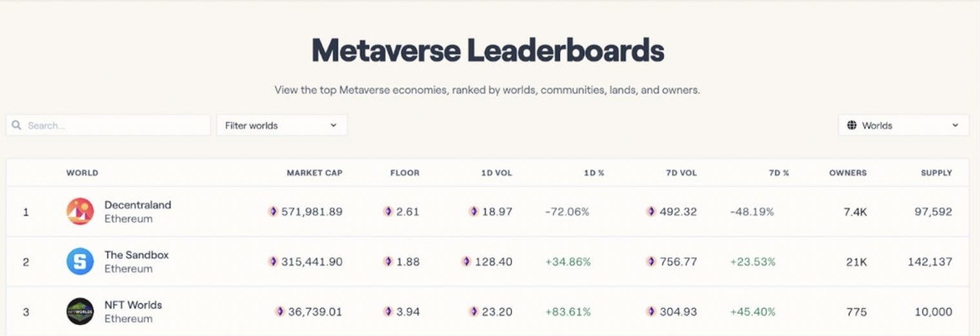Screen dimensions: 980x336
Task: Click Ethereum icon by NFT Worlds 7D volume
Action: [651, 311]
